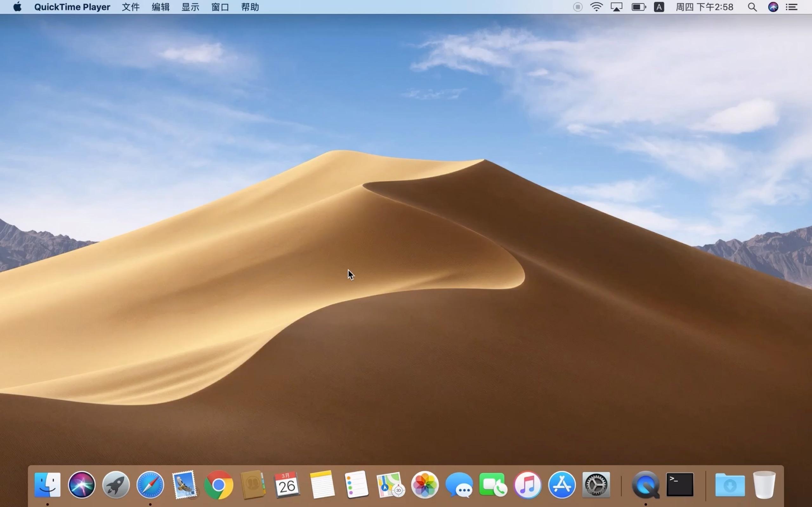This screenshot has height=507, width=812.
Task: Open the 文件 menu
Action: [x=131, y=7]
